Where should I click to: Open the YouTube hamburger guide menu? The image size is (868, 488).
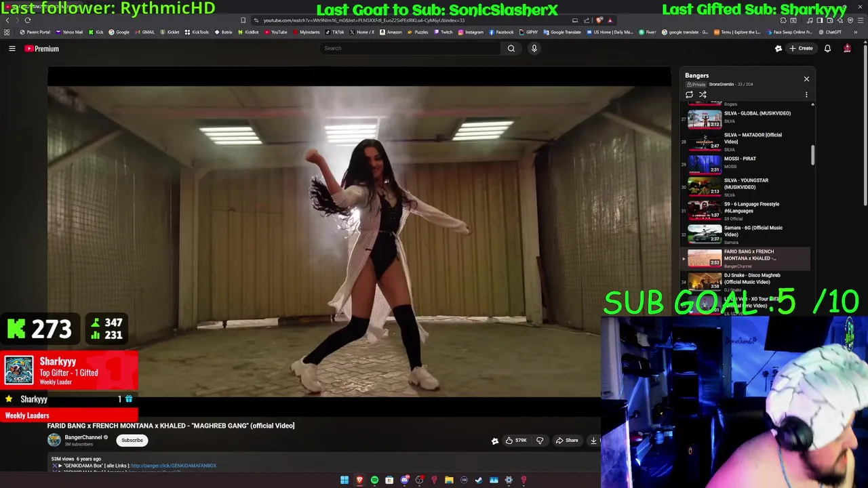click(x=12, y=48)
